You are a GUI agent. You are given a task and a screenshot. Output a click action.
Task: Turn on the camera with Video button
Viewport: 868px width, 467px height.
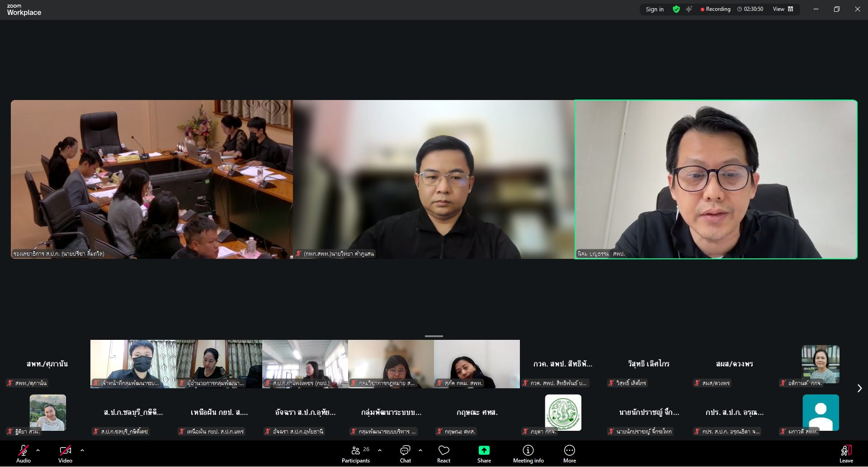coord(65,454)
